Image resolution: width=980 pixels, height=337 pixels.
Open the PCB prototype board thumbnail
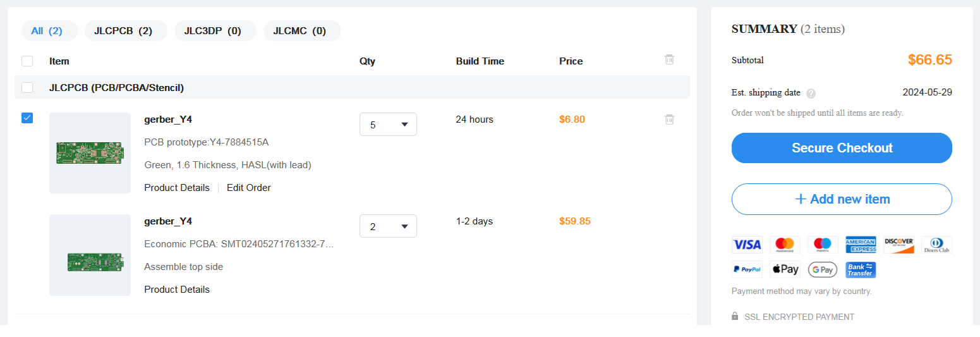pyautogui.click(x=90, y=153)
